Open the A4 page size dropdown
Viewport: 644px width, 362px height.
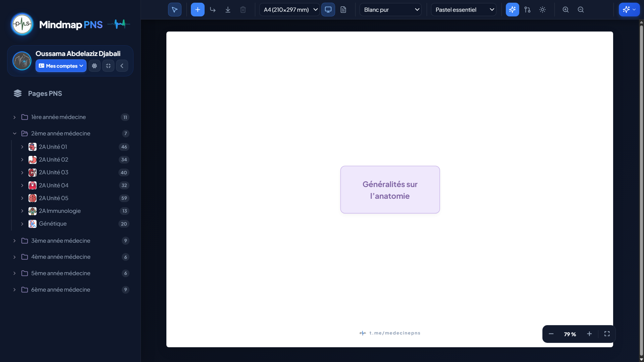tap(289, 10)
